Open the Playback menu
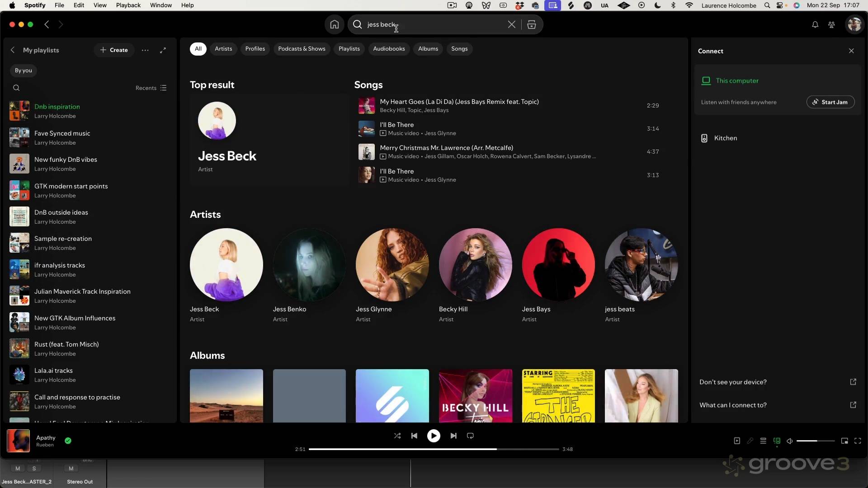Screen dimensions: 868x488 click(x=128, y=5)
